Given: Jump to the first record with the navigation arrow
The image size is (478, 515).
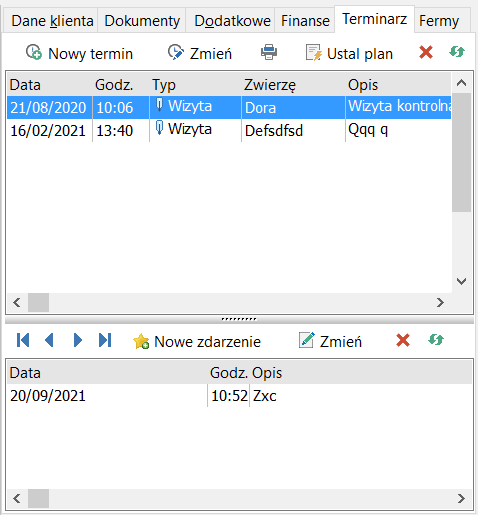Looking at the screenshot, I should coord(23,340).
